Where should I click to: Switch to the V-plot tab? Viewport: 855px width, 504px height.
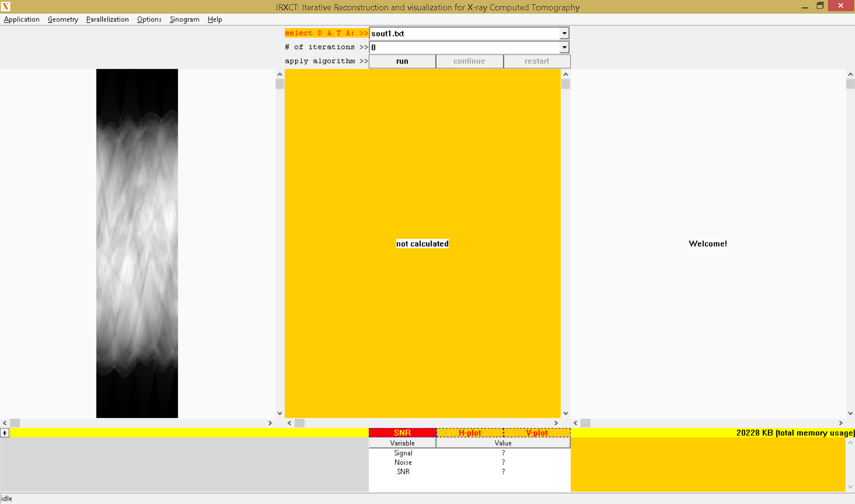click(x=537, y=433)
